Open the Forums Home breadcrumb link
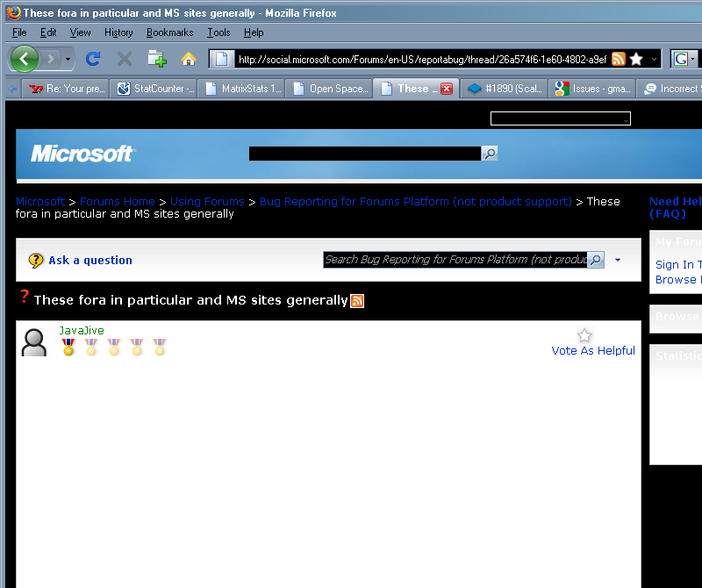Viewport: 702px width, 588px height. (x=117, y=201)
